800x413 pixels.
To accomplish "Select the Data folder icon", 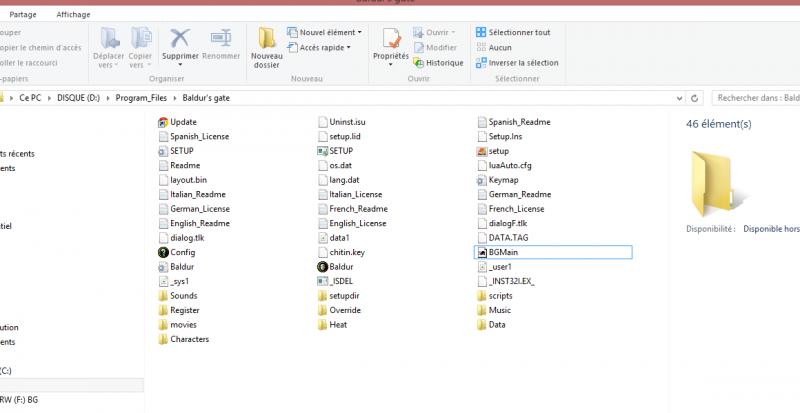I will pos(482,325).
